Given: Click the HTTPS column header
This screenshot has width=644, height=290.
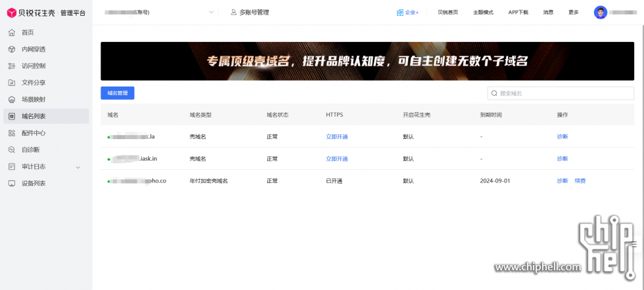Looking at the screenshot, I should [334, 115].
